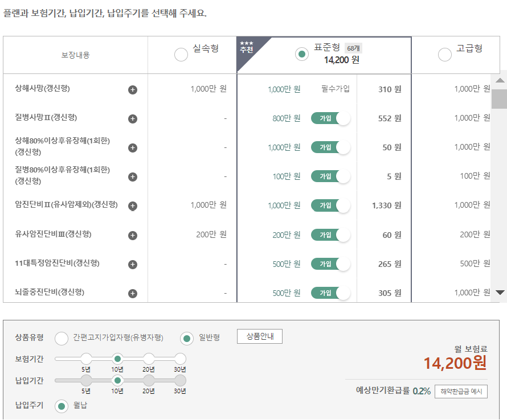Expand details for 상해사망(갱신형) coverage
Viewport: 507px width, 420px height.
[x=133, y=89]
